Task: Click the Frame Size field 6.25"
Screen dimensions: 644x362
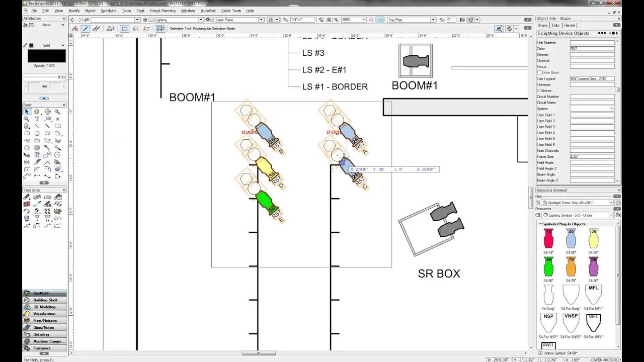Action: [592, 156]
